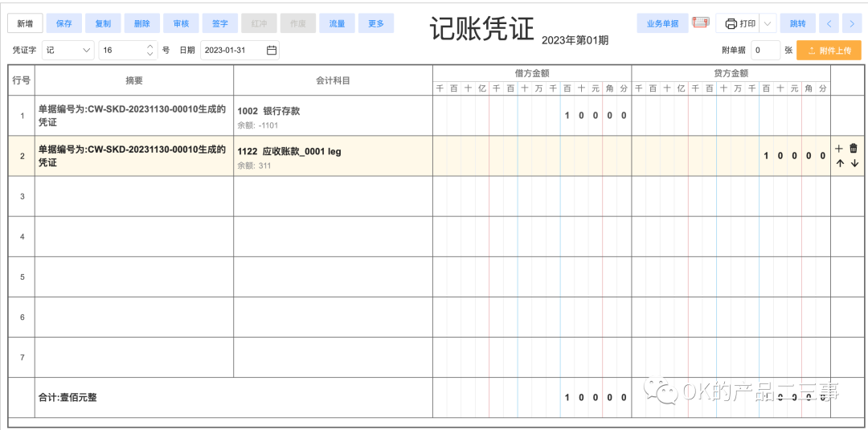Decrease the voucher number stepper
Viewport: 868px width, 430px height.
(149, 54)
